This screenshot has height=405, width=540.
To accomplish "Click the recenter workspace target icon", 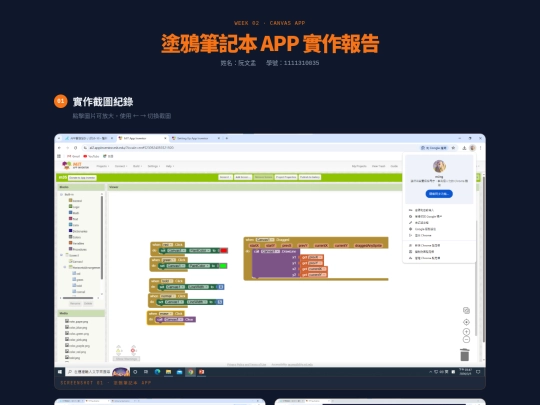I will point(466,322).
